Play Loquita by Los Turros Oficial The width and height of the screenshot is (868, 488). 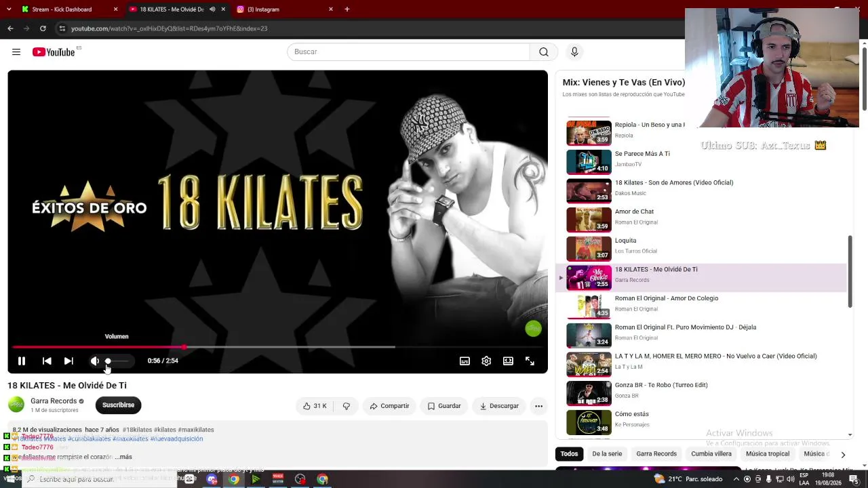(x=702, y=249)
